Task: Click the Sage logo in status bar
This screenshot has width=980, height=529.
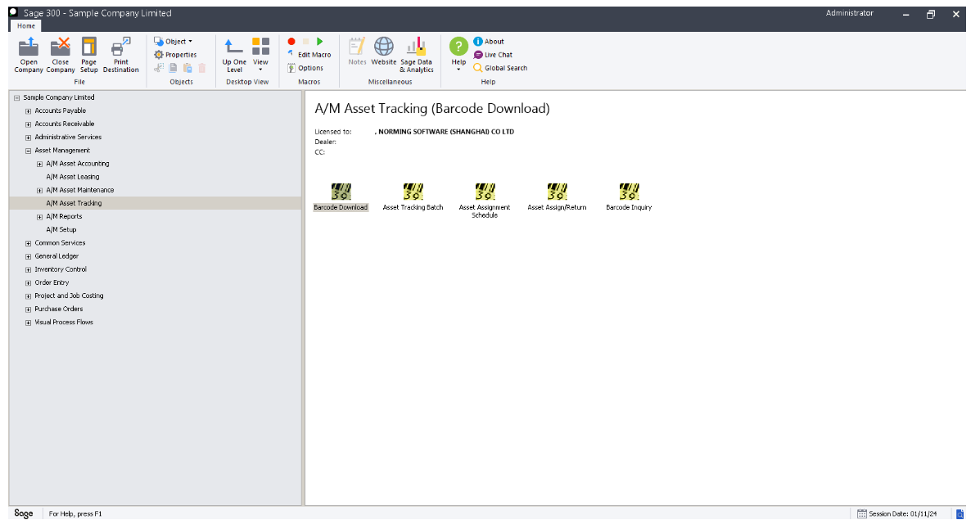Action: pyautogui.click(x=24, y=513)
